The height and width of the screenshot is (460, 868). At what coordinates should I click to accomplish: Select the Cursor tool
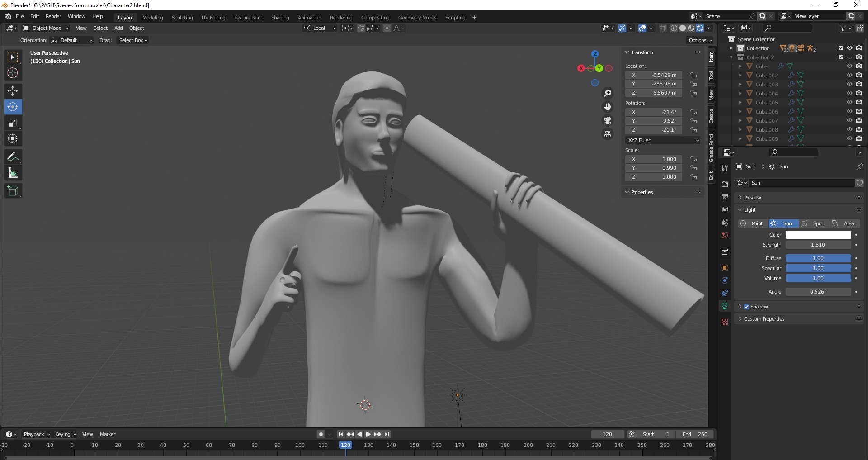pyautogui.click(x=13, y=73)
